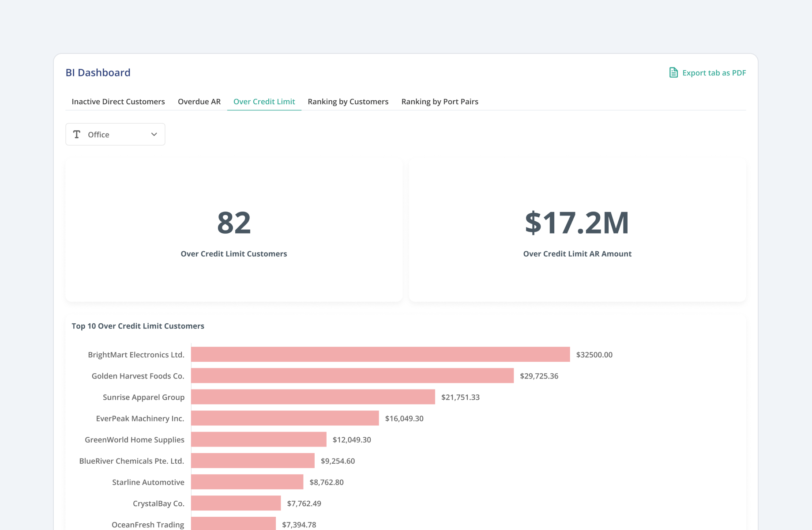Screen dimensions: 812x530
Task: Open the Ranking by Customers tab
Action: pos(348,102)
